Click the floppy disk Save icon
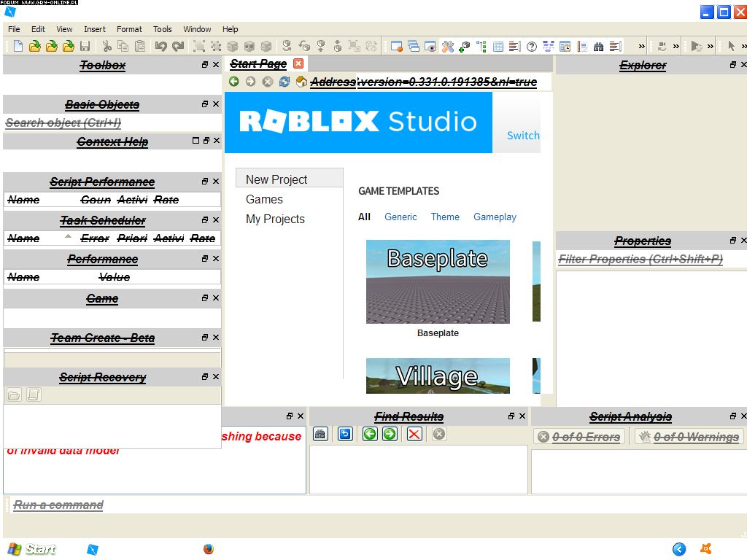 coord(85,46)
